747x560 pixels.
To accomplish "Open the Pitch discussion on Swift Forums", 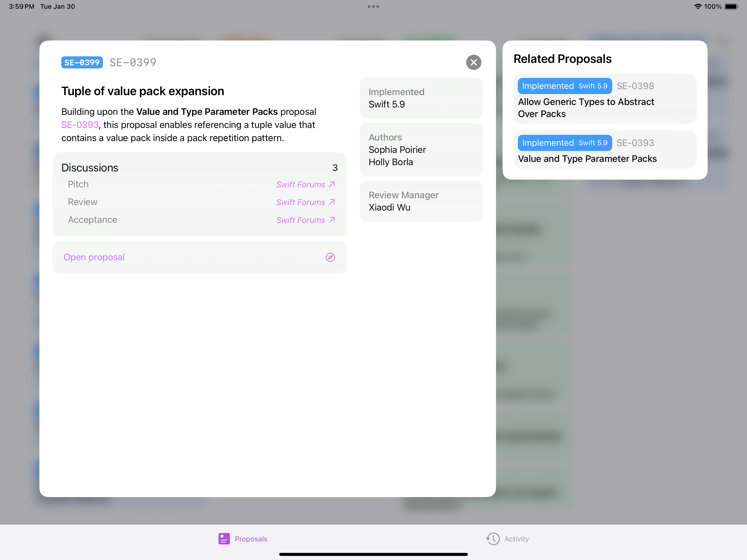I will click(305, 184).
